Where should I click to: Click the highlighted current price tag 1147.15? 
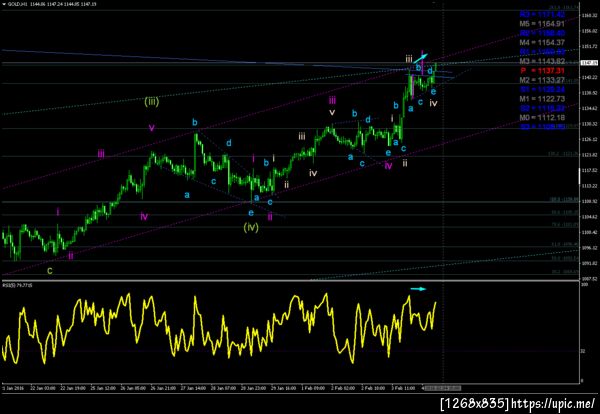(590, 62)
